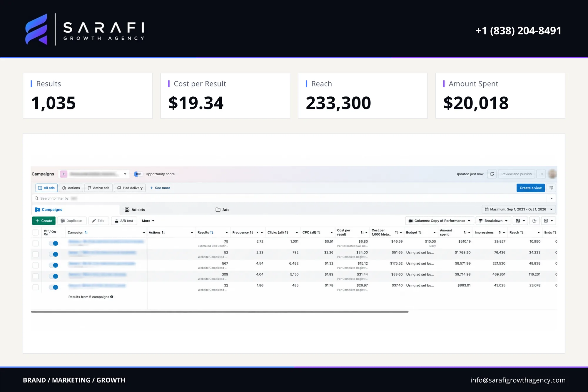Toggle off the campaign with 567 results
588x392 pixels.
pyautogui.click(x=54, y=265)
